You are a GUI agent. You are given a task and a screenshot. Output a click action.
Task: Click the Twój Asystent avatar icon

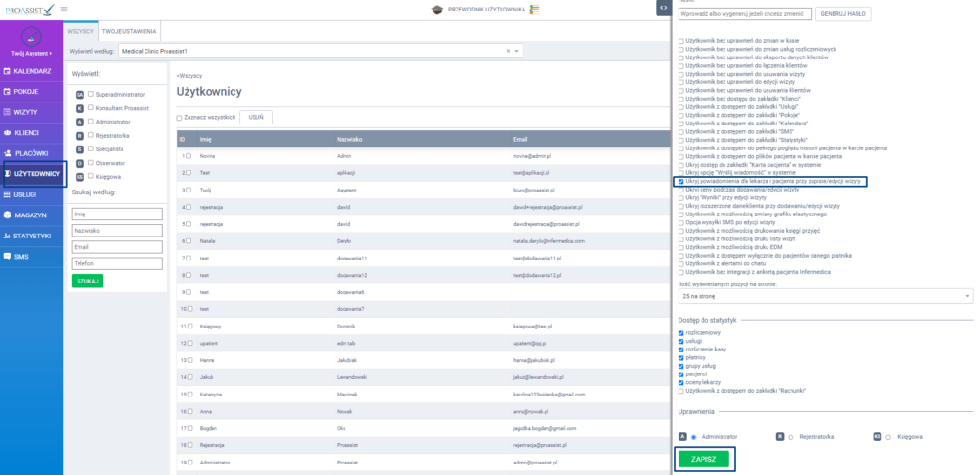pyautogui.click(x=32, y=36)
